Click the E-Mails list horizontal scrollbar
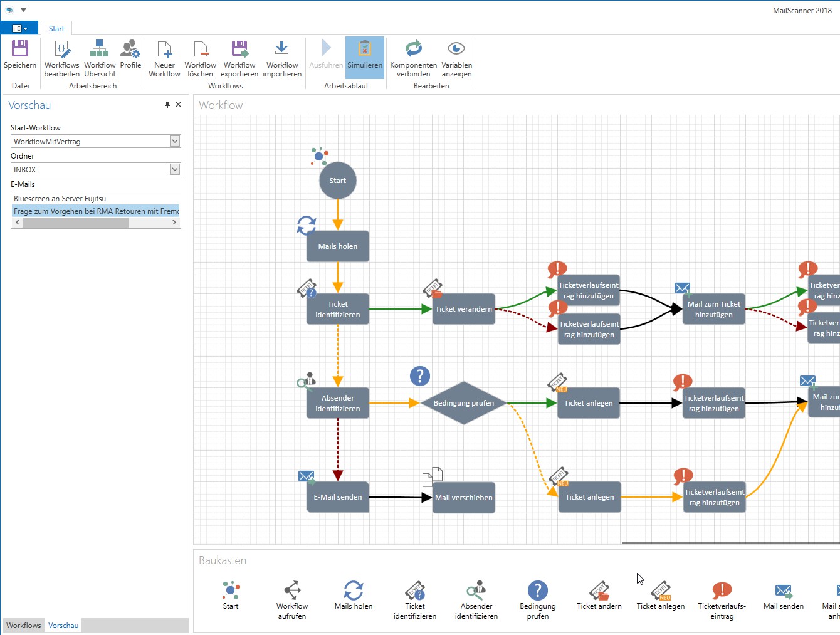This screenshot has width=840, height=635. click(x=75, y=223)
